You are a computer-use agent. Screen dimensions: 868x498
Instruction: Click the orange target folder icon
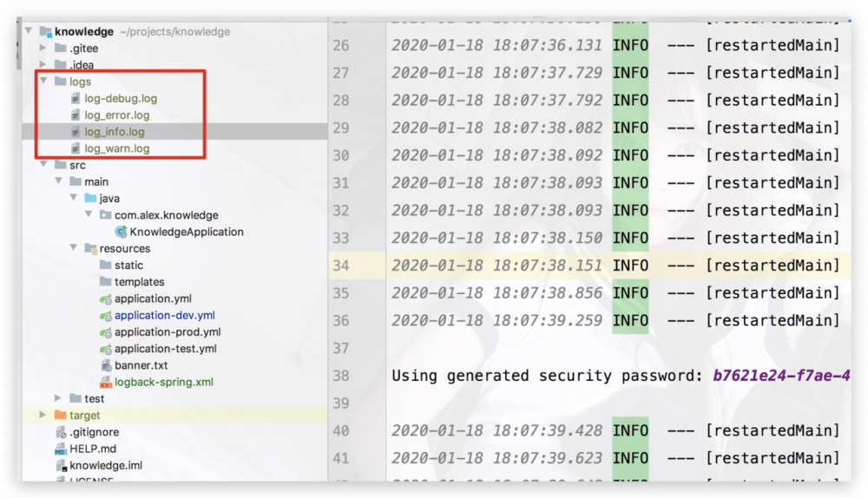[x=60, y=416]
